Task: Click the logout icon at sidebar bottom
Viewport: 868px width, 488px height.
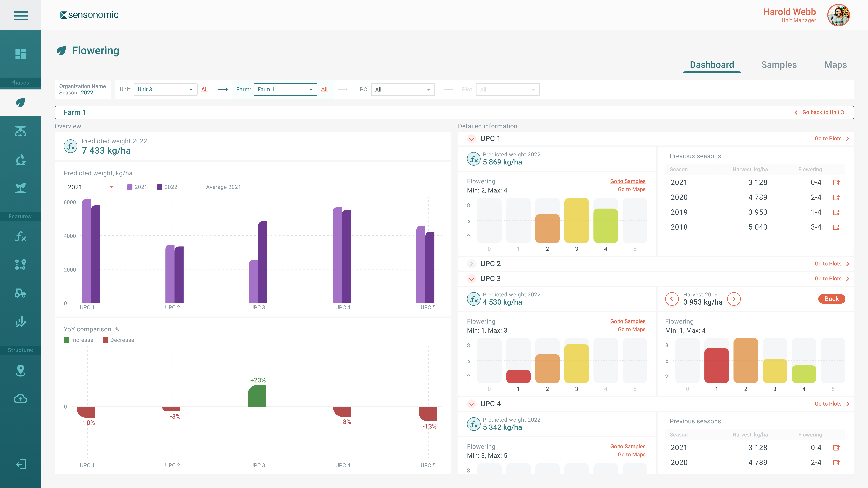Action: [21, 464]
